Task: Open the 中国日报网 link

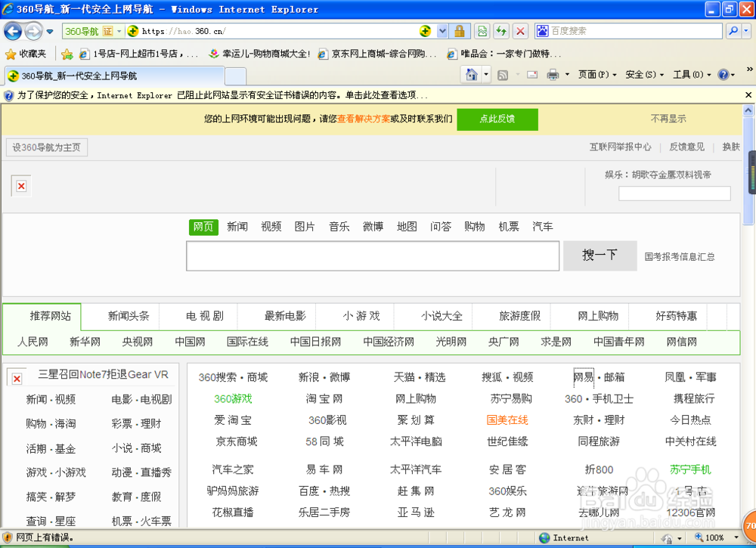Action: click(315, 342)
